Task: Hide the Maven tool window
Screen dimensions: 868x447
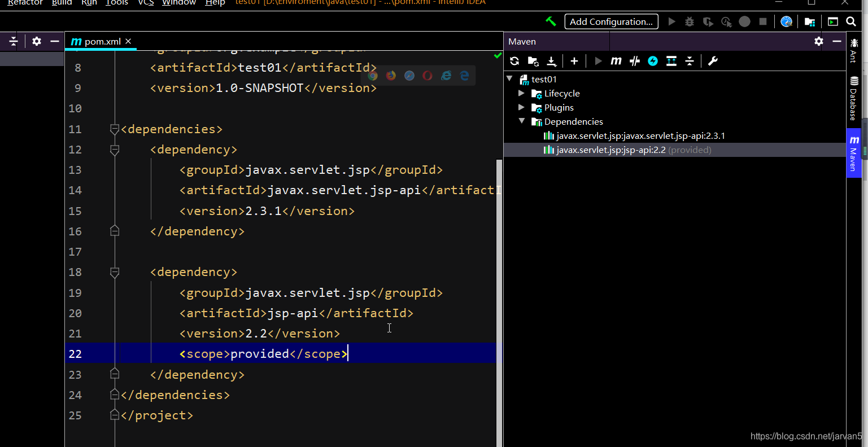Action: tap(836, 41)
